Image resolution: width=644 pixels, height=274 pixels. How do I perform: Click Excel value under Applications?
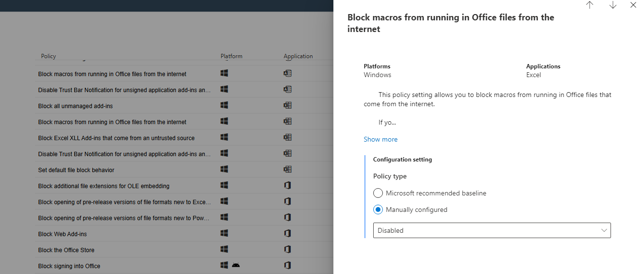pyautogui.click(x=533, y=75)
